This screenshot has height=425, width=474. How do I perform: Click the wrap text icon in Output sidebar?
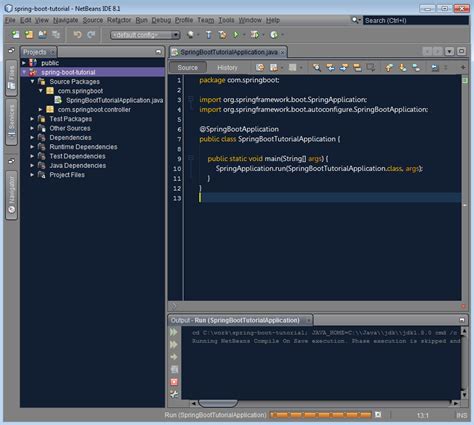click(x=174, y=369)
